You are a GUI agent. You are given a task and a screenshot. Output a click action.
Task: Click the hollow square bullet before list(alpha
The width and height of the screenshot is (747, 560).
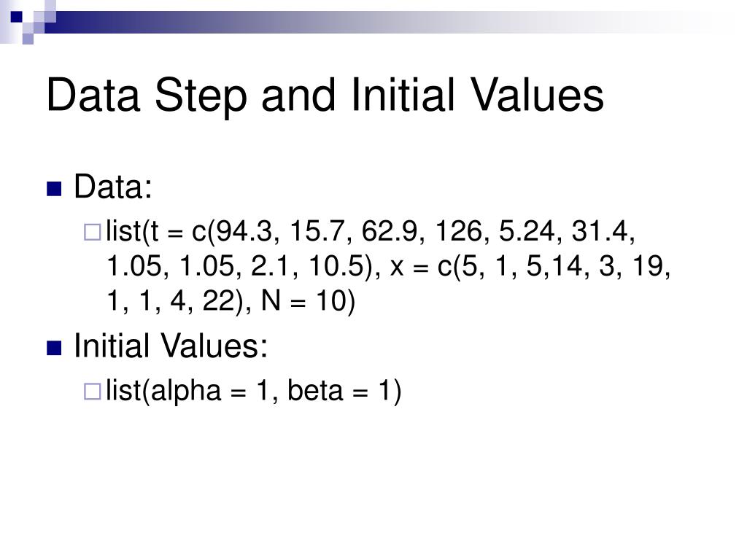93,392
